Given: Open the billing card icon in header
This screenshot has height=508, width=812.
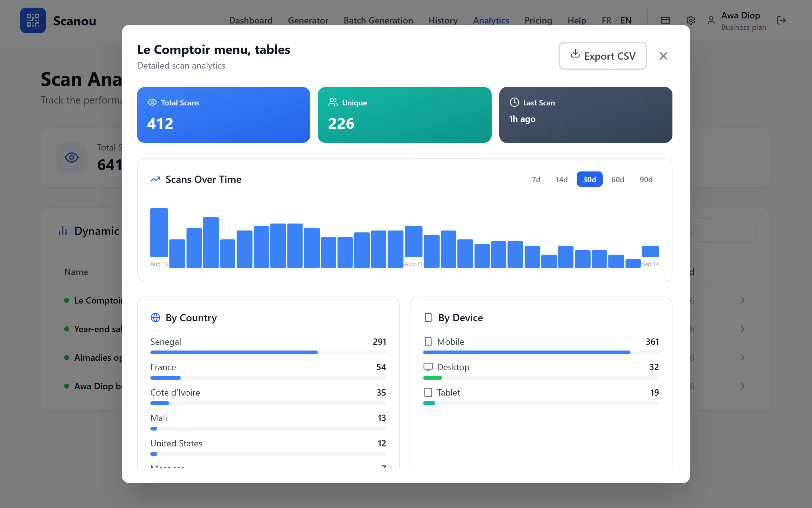Looking at the screenshot, I should 665,21.
